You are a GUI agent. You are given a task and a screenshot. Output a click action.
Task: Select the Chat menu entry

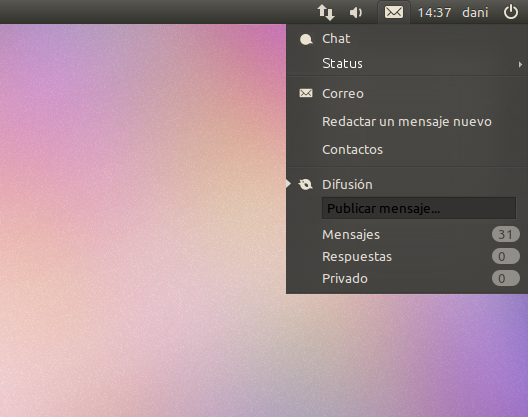coord(407,39)
